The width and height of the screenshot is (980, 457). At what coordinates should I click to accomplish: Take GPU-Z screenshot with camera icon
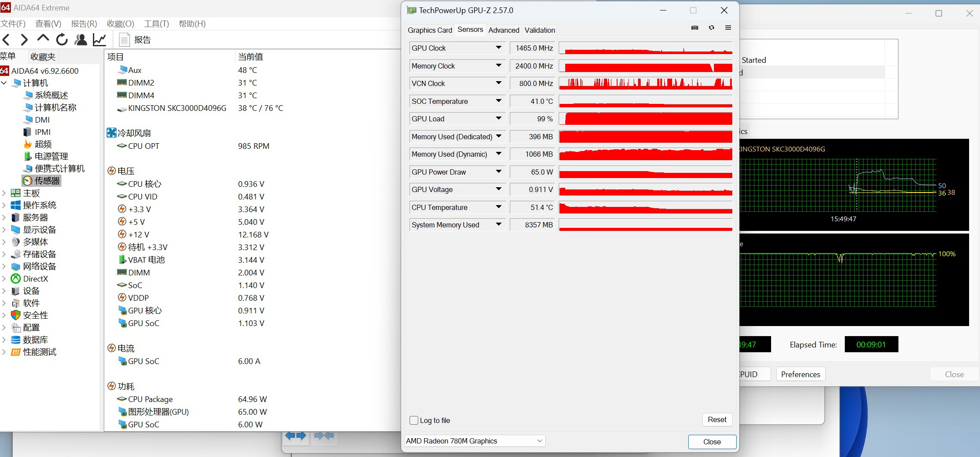[x=695, y=27]
